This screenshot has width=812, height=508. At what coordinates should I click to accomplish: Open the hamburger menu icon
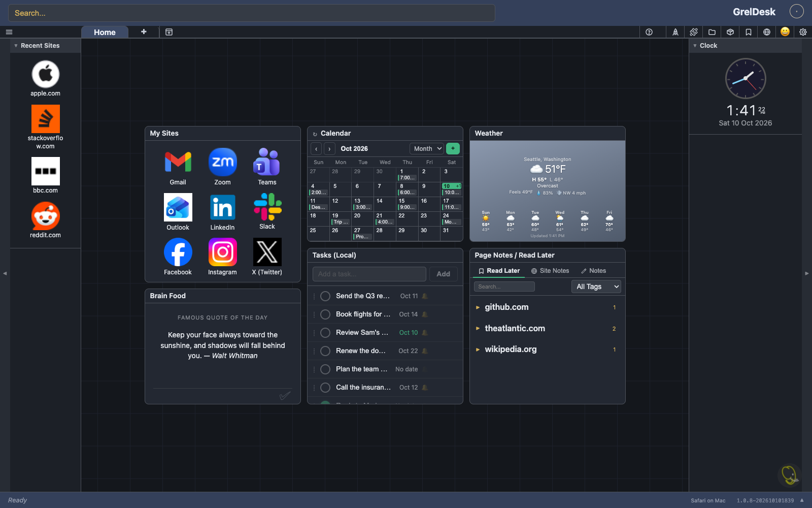(9, 32)
